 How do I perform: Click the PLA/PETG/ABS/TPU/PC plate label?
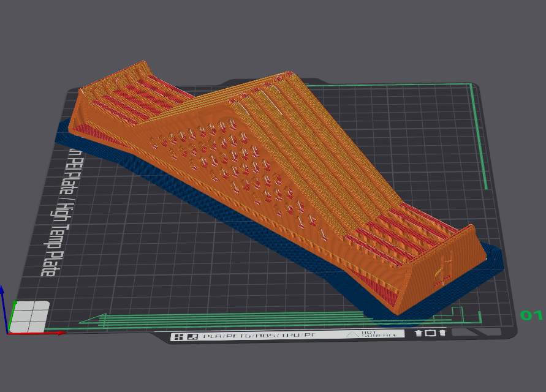259,336
